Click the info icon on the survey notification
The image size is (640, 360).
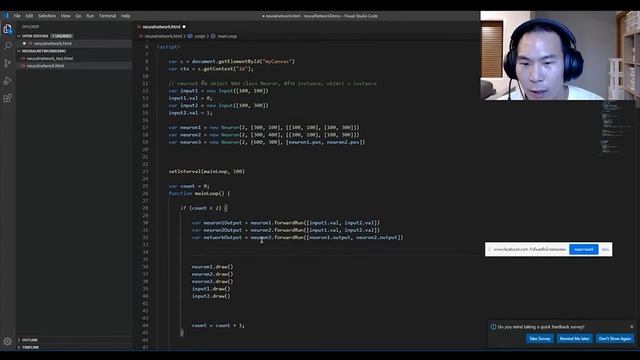[x=493, y=327]
